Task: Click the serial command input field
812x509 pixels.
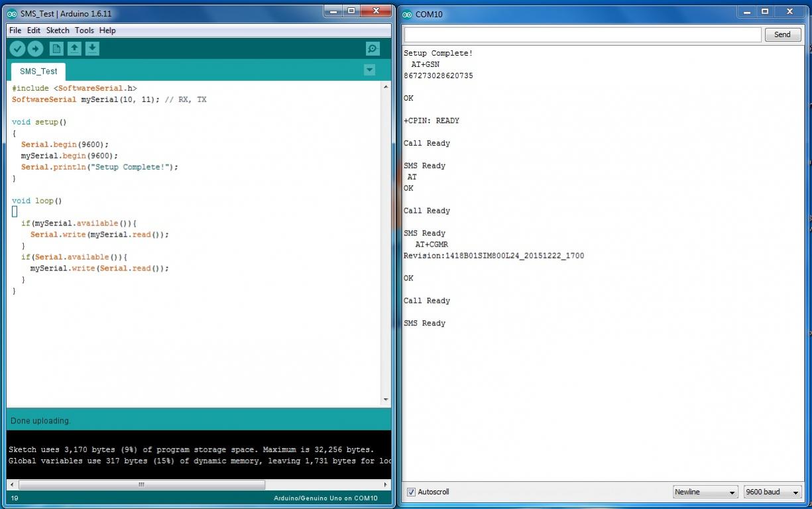Action: pos(582,34)
